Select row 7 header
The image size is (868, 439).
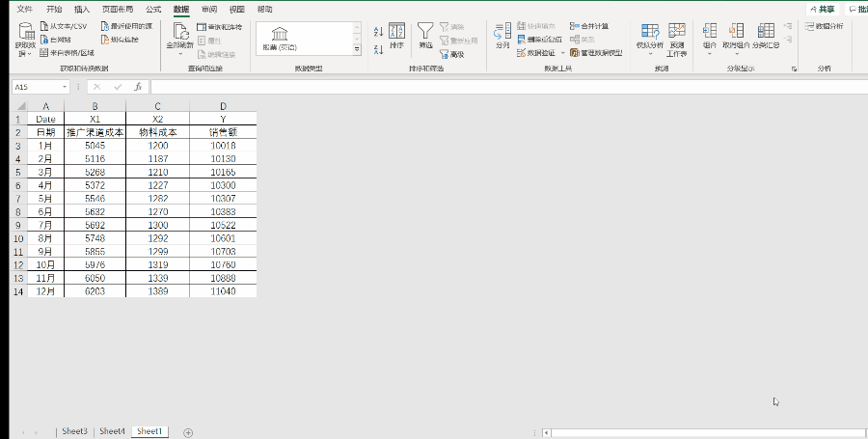tap(18, 199)
